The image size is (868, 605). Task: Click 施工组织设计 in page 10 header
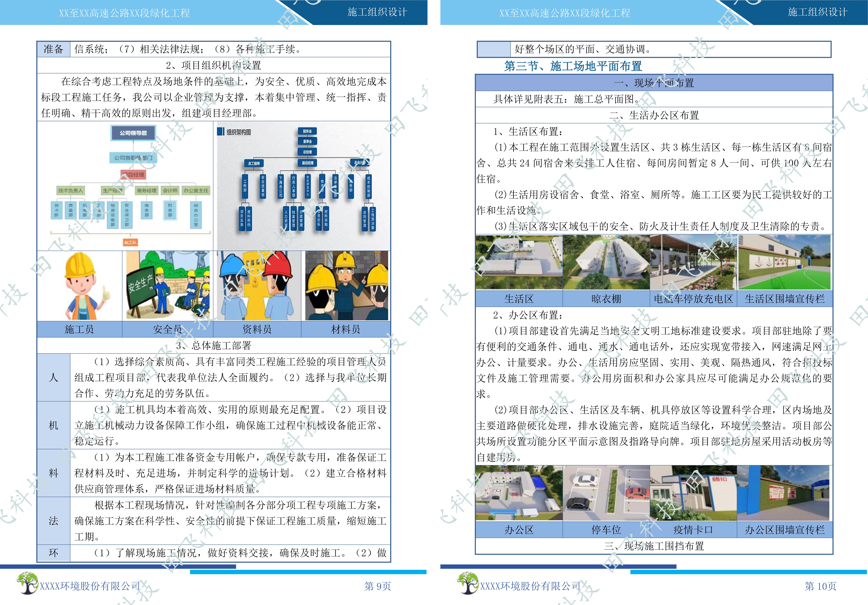point(818,12)
